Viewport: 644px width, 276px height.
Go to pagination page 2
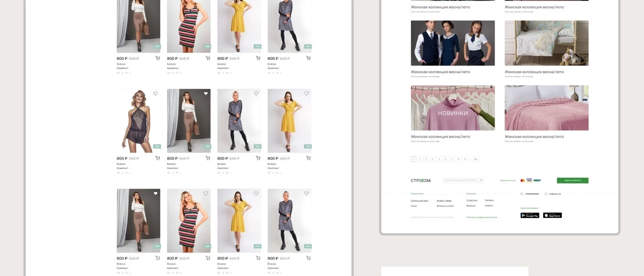(420, 159)
